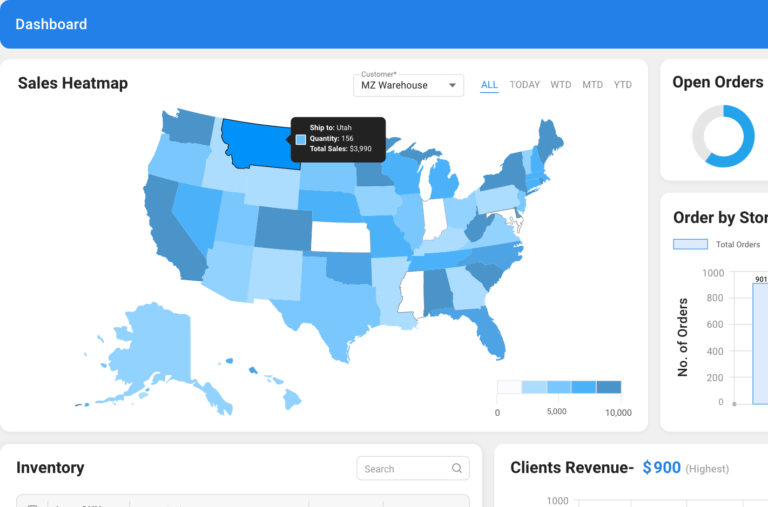Select the ALL time filter tab
Image resolution: width=768 pixels, height=507 pixels.
pos(489,85)
